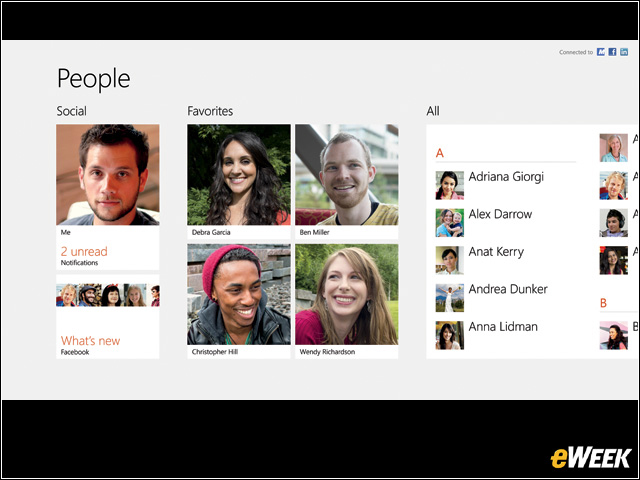Click the Microsoft account icon near Connected to
This screenshot has width=640, height=480.
(601, 52)
